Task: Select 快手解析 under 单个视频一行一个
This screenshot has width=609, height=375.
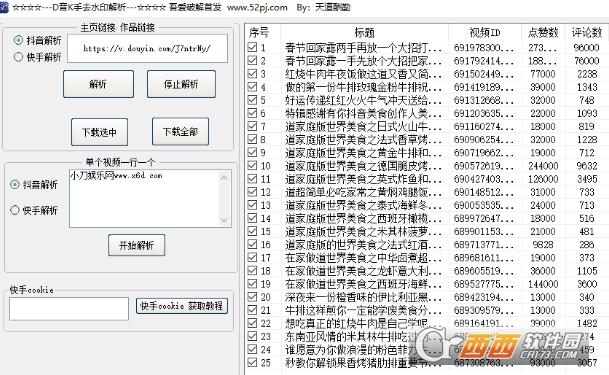Action: 15,210
